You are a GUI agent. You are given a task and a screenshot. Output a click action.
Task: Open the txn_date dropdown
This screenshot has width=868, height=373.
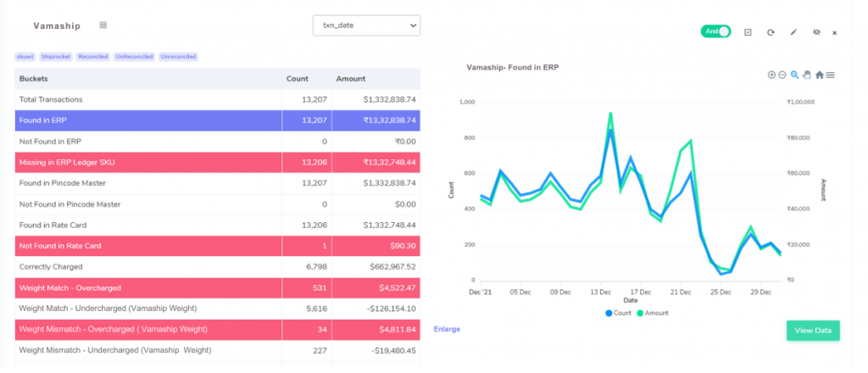point(366,25)
